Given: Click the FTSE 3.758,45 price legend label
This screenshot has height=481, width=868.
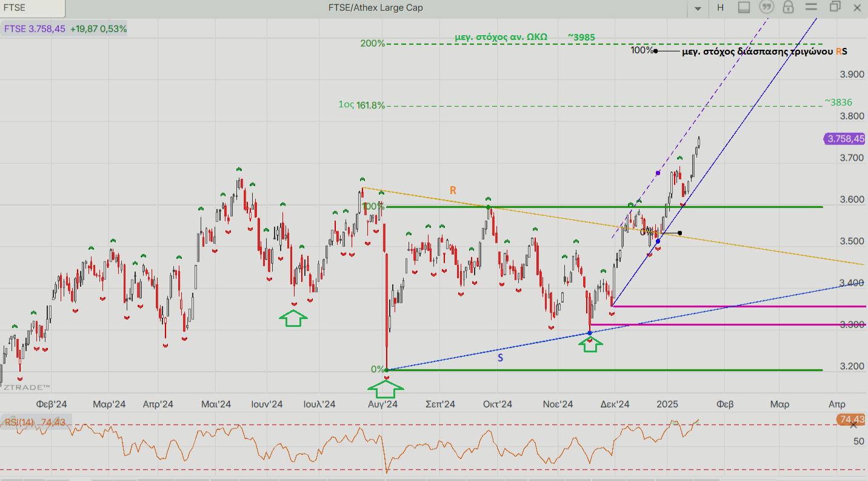Looking at the screenshot, I should (35, 29).
